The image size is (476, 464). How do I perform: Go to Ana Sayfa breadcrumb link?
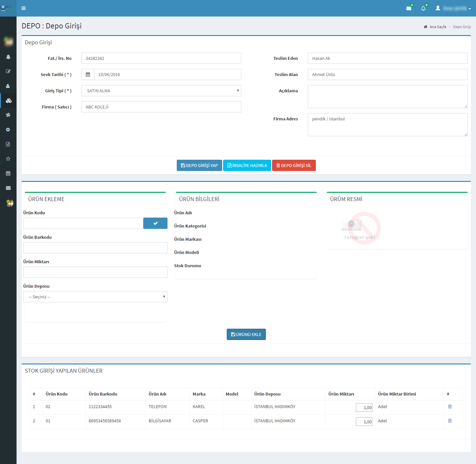click(438, 27)
